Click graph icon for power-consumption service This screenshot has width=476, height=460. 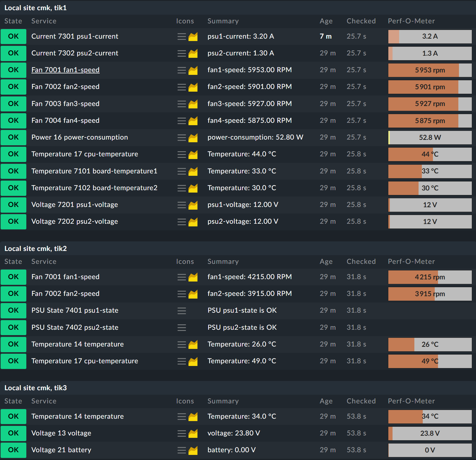193,138
